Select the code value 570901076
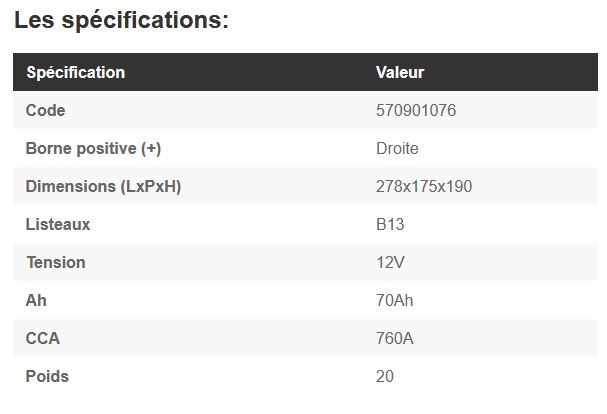 [415, 110]
